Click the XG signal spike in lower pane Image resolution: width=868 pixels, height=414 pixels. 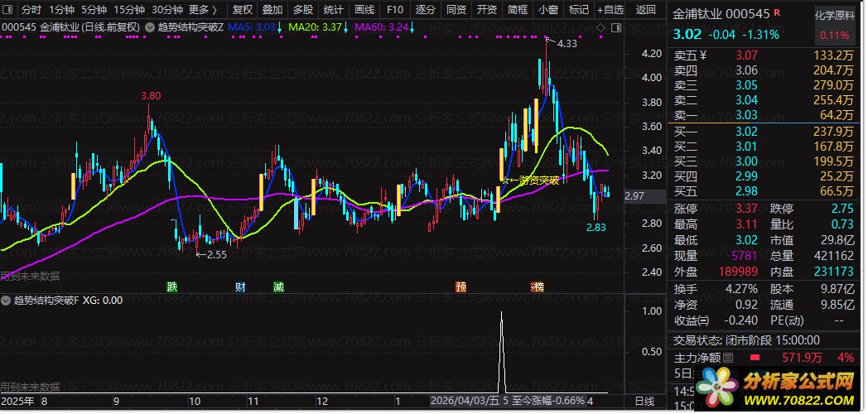pyautogui.click(x=502, y=352)
